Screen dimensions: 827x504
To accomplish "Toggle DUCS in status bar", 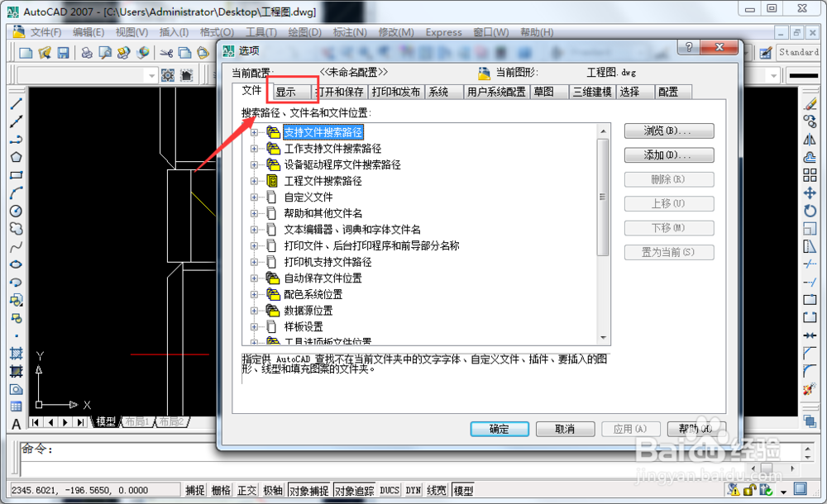I will 390,490.
